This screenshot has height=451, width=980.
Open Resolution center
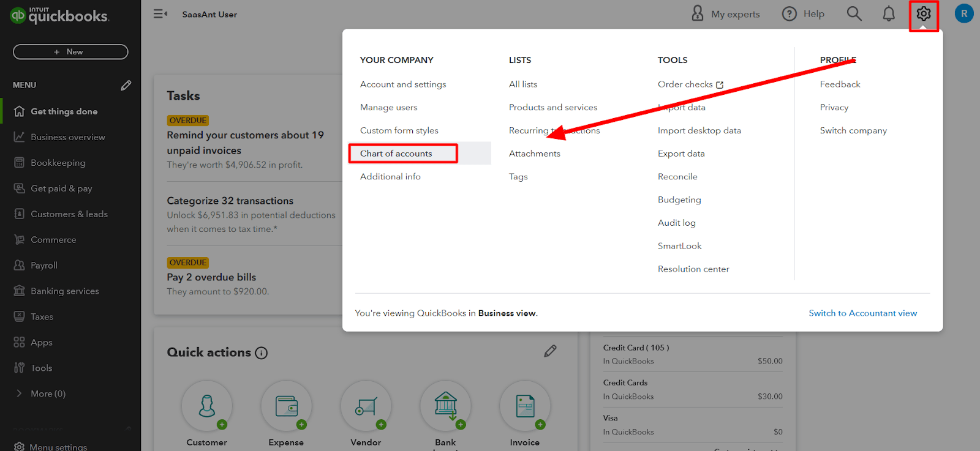point(693,269)
